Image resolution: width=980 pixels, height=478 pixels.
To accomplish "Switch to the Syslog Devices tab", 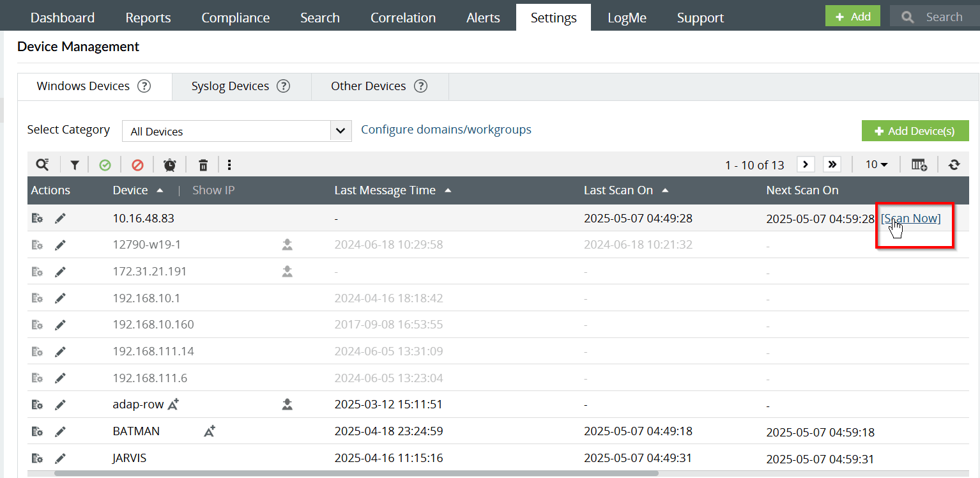I will click(x=230, y=86).
